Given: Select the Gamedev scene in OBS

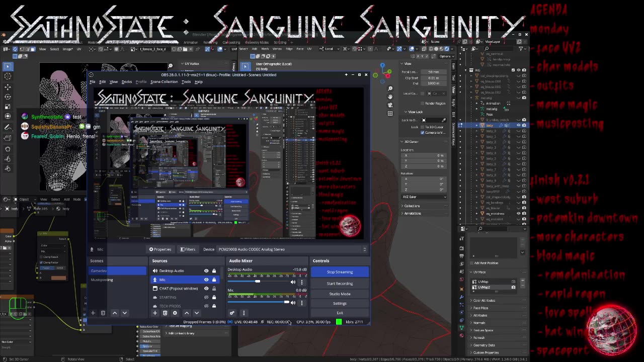Looking at the screenshot, I should pyautogui.click(x=118, y=271).
